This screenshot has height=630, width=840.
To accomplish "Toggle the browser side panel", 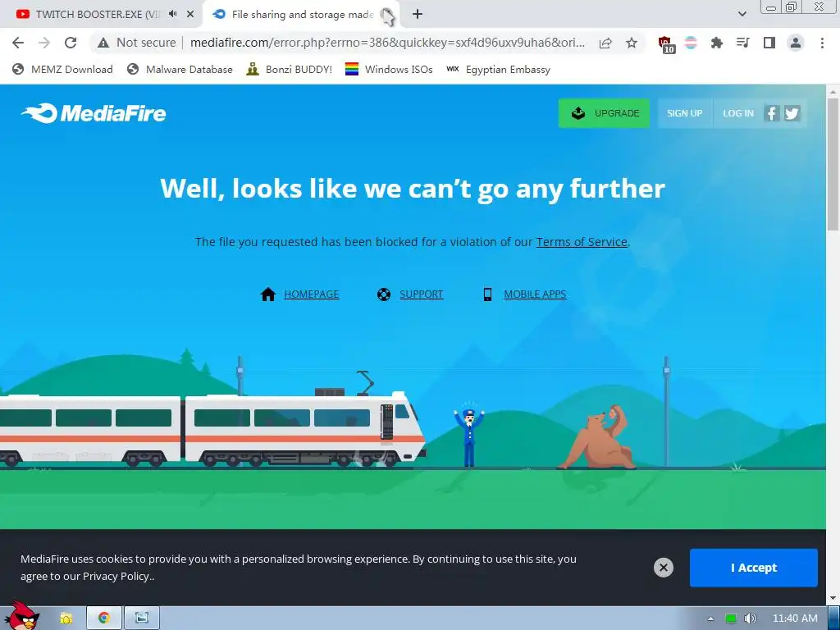I will [769, 43].
